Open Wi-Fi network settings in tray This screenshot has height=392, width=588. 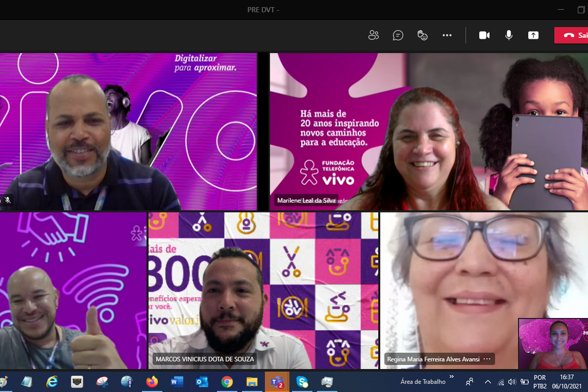(501, 382)
